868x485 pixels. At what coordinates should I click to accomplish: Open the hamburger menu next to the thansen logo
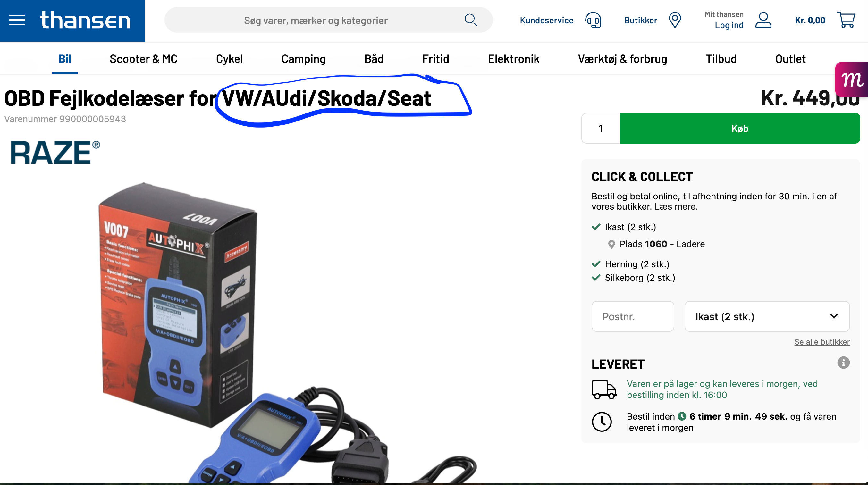(17, 20)
